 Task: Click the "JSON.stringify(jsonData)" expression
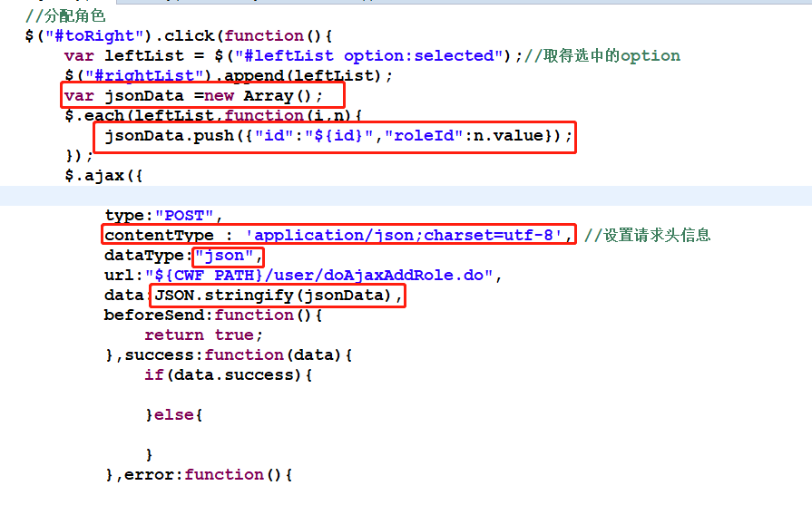(x=274, y=296)
